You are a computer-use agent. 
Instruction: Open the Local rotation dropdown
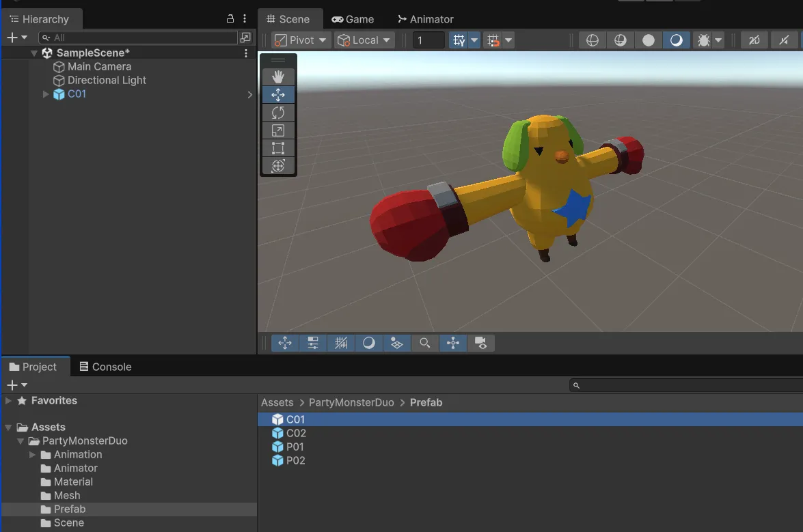(x=365, y=40)
